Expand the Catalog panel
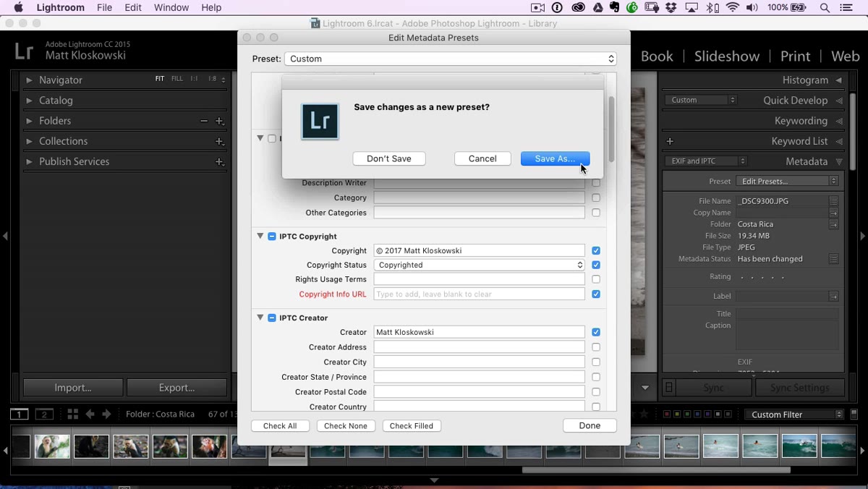Viewport: 868px width, 489px height. (x=30, y=101)
